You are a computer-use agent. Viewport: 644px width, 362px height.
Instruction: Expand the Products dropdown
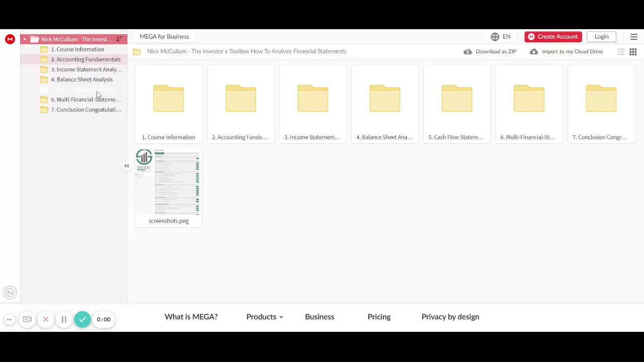click(265, 317)
